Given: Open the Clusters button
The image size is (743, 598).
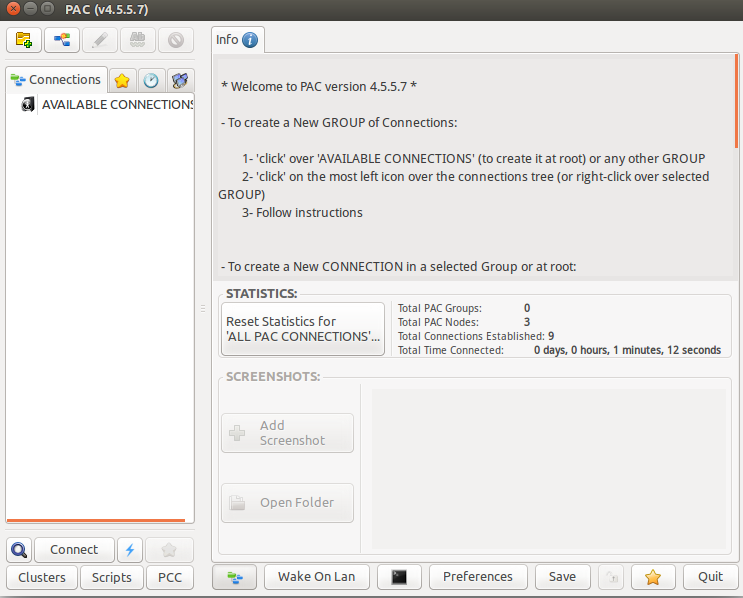Looking at the screenshot, I should click(x=42, y=578).
